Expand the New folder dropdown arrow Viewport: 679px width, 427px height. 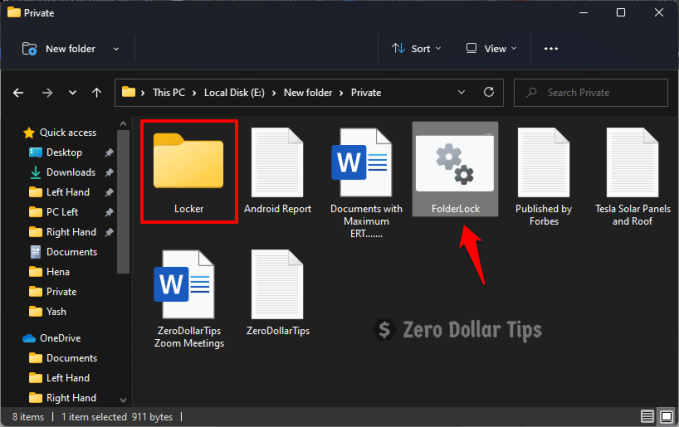[x=116, y=48]
